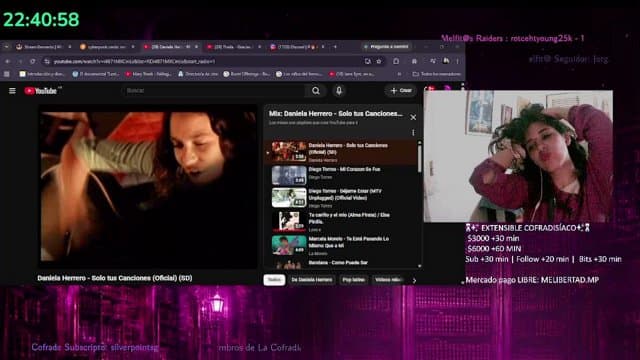Bookmark this page with the star icon

[x=379, y=61]
